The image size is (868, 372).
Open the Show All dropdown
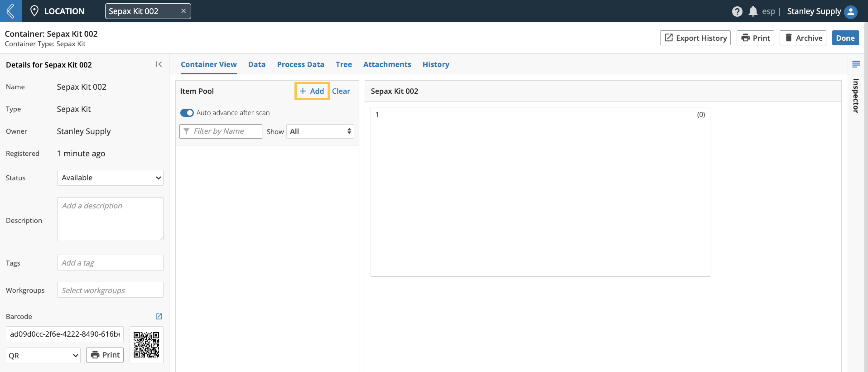coord(320,131)
